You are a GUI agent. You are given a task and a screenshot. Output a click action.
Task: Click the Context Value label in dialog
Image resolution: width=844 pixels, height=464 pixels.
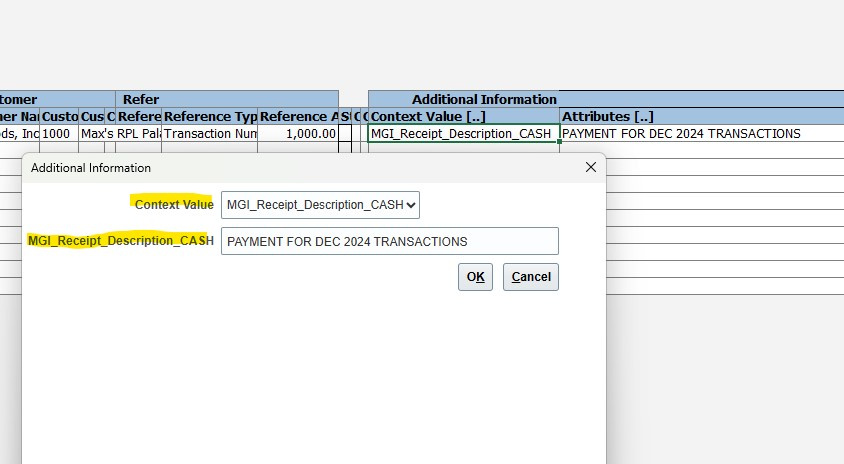click(x=174, y=205)
